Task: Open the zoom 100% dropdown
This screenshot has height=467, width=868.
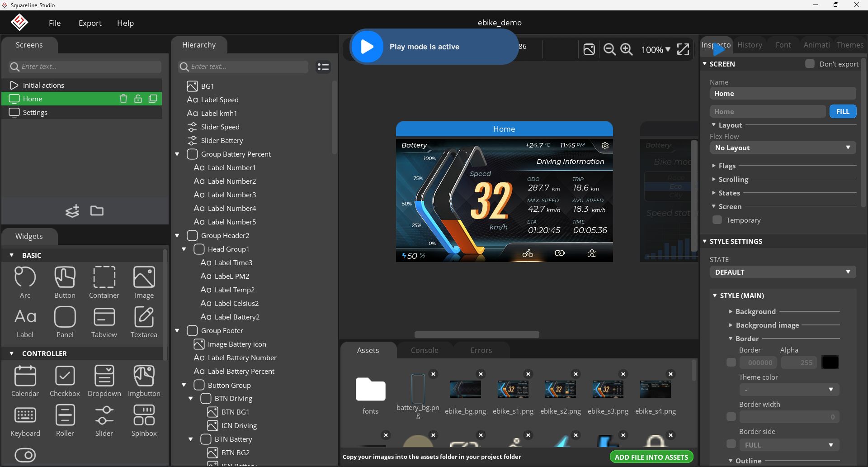Action: 656,49
